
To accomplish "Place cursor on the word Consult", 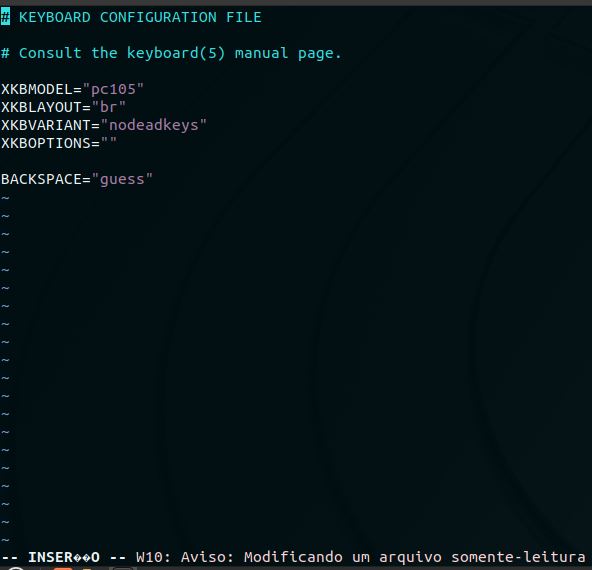I will pos(50,53).
